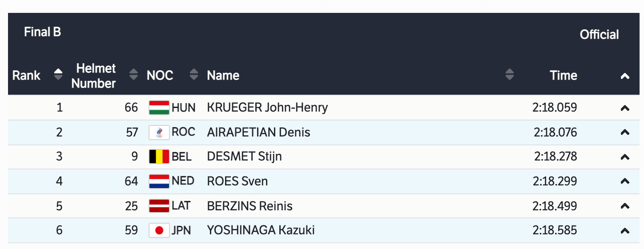The height and width of the screenshot is (249, 644).
Task: Click the Netherlands flag icon
Action: pyautogui.click(x=159, y=181)
